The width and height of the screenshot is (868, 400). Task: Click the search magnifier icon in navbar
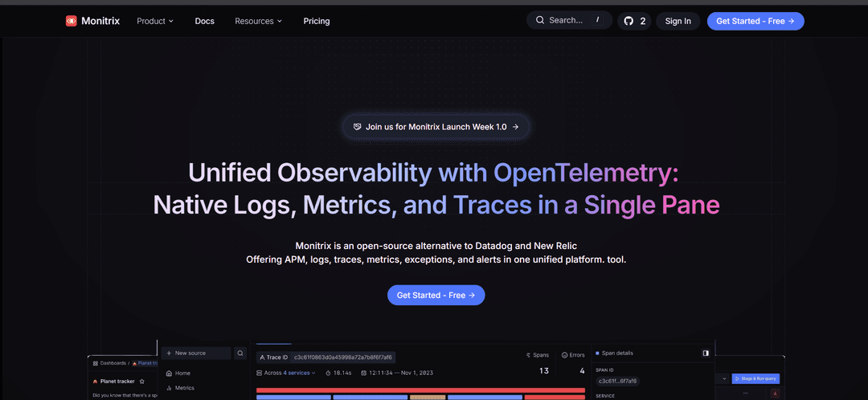point(540,20)
